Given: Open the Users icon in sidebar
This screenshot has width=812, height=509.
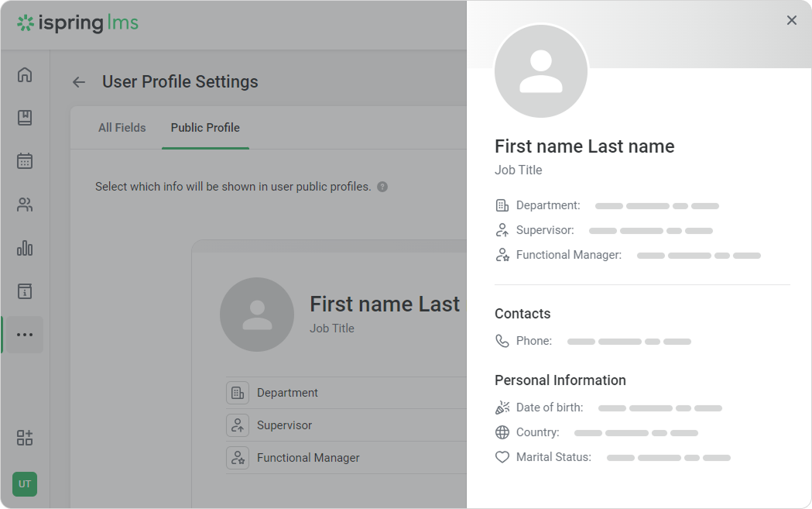Looking at the screenshot, I should click(25, 205).
